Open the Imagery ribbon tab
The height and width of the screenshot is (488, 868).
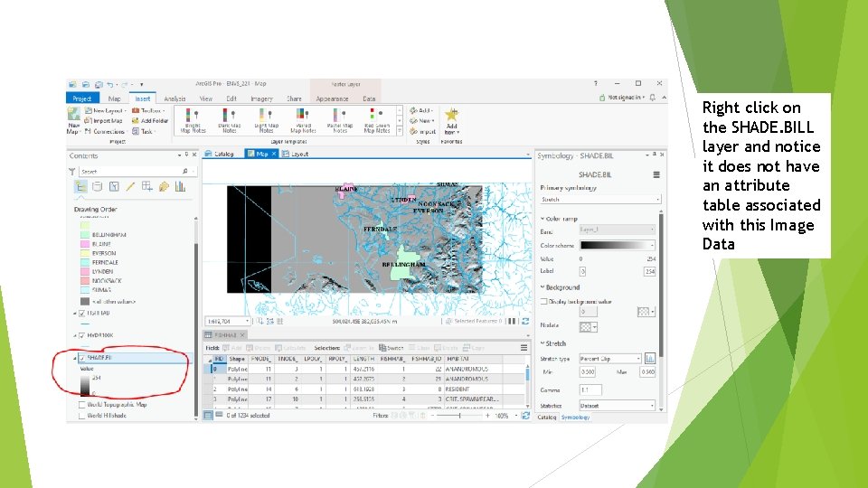point(261,99)
